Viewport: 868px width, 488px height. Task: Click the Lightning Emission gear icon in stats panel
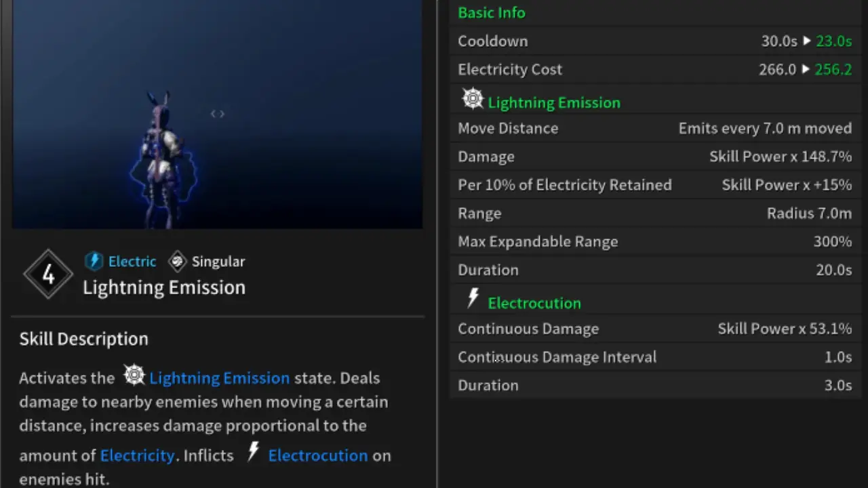click(473, 100)
